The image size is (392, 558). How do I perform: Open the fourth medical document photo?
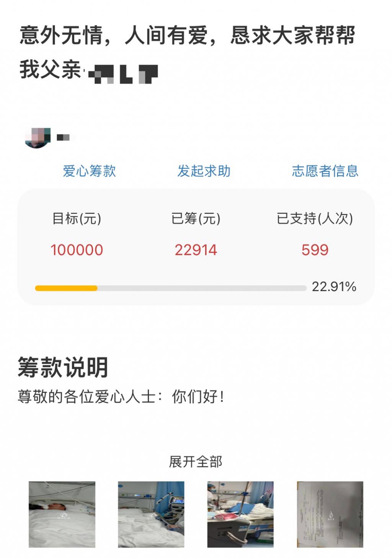[x=330, y=514]
